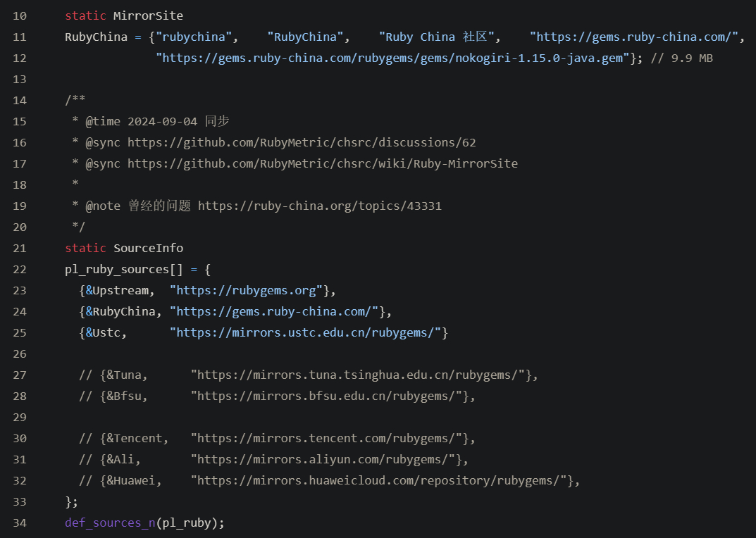Screen dimensions: 756x538
Task: Click the // 9.9 MB comment
Action: [682, 58]
